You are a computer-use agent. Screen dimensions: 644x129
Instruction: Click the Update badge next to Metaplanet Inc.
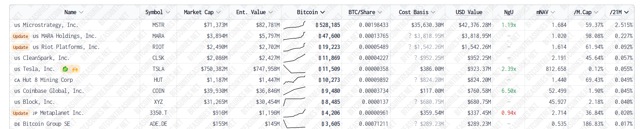tap(20, 113)
